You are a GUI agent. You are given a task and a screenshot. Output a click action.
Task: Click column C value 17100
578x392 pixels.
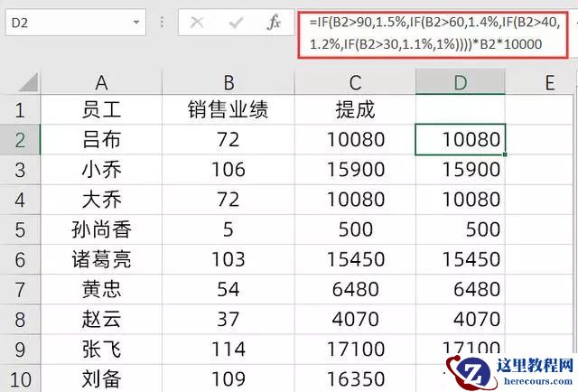pyautogui.click(x=355, y=350)
